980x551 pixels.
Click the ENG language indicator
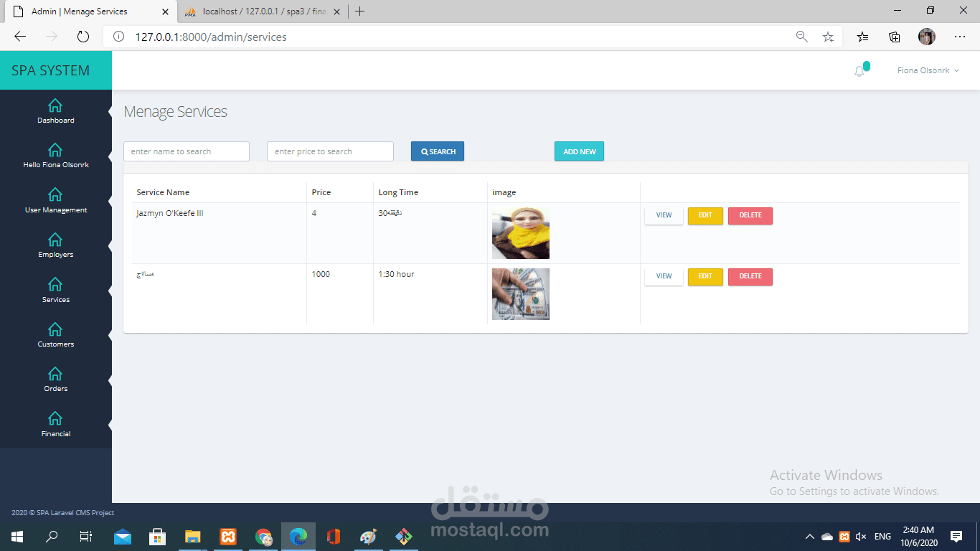point(882,537)
